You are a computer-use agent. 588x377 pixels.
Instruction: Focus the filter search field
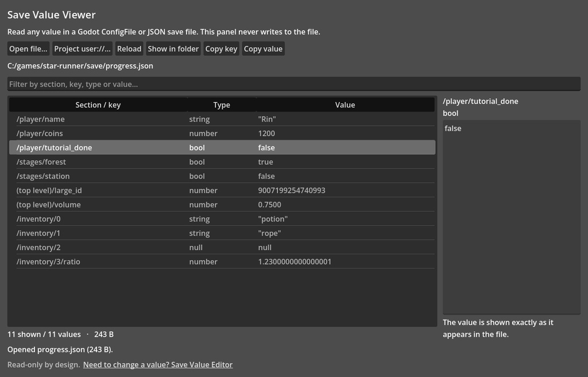[294, 84]
